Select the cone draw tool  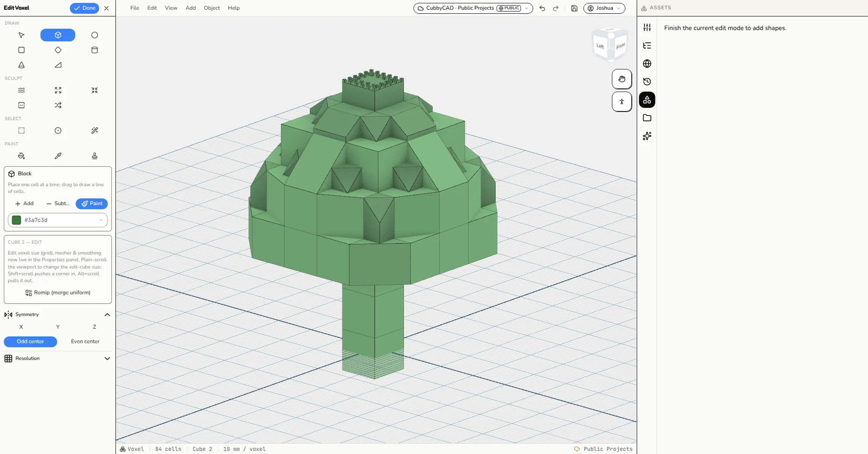[x=21, y=65]
